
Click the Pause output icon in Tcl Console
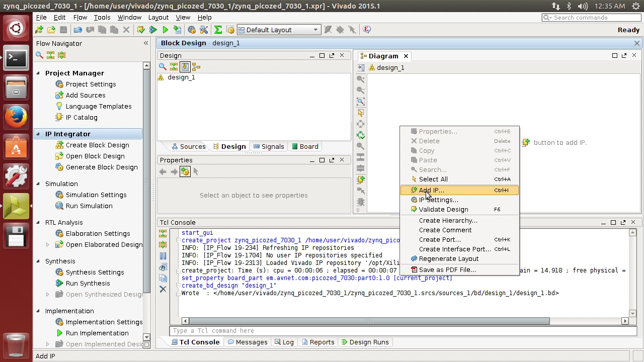(x=163, y=256)
